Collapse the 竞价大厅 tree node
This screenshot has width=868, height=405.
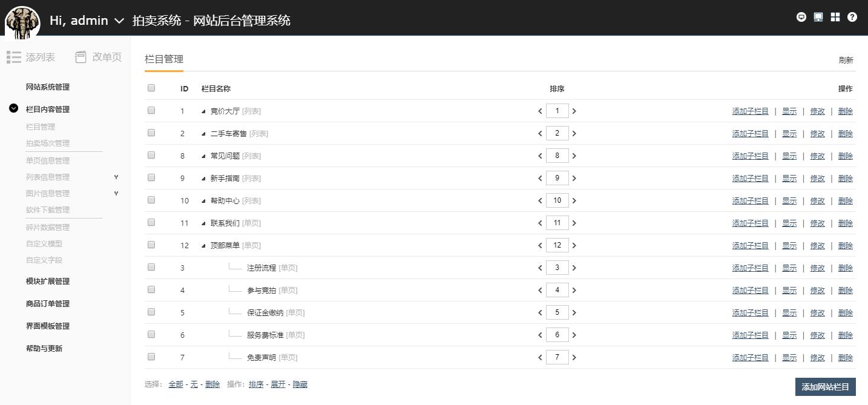pos(203,111)
